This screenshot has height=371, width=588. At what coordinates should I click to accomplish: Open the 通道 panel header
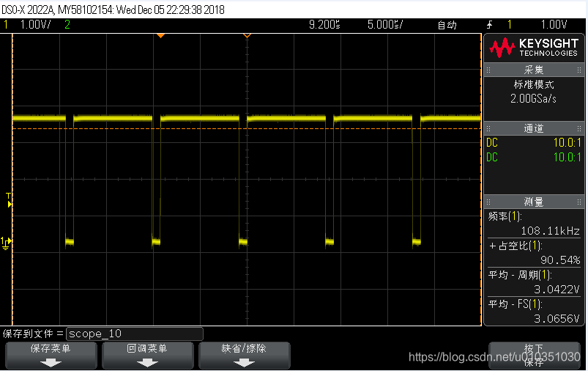click(x=534, y=128)
